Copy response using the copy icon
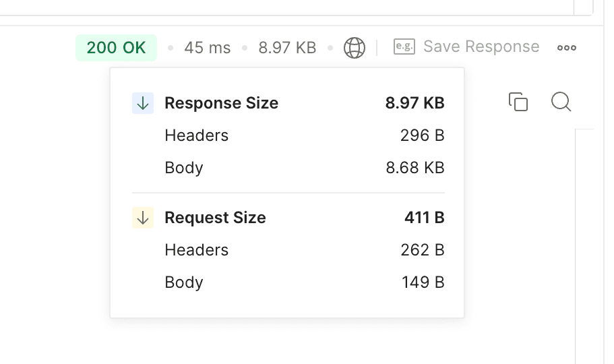The image size is (614, 364). click(x=518, y=102)
